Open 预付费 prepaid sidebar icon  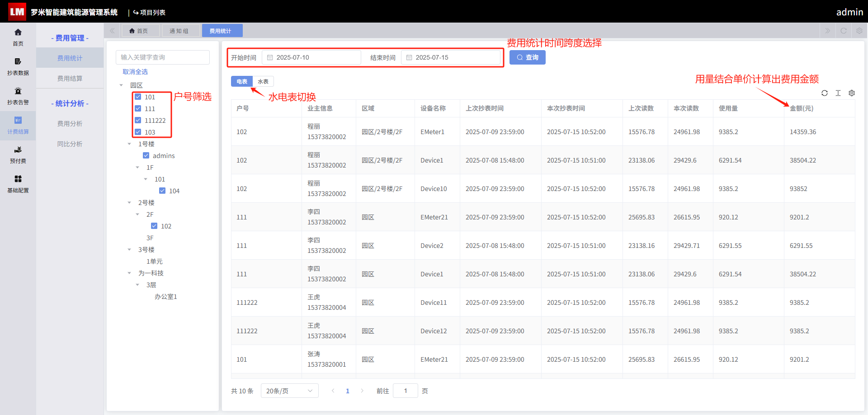(x=18, y=154)
